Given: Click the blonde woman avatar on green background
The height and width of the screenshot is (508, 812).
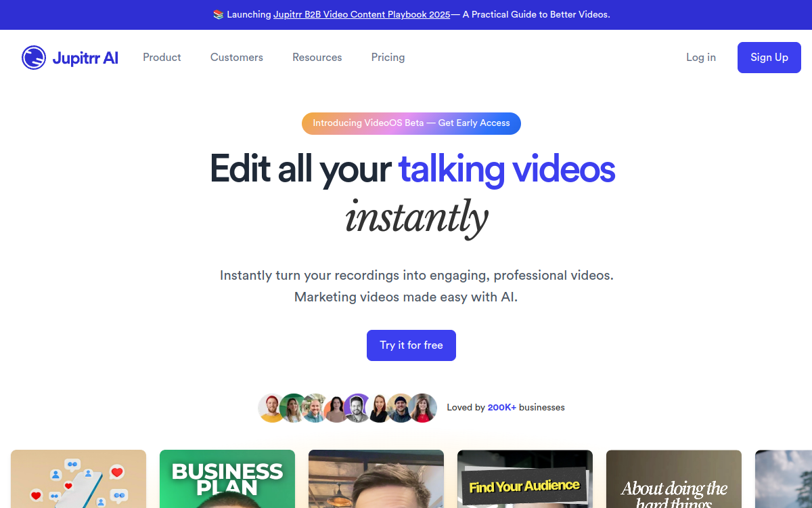Looking at the screenshot, I should click(x=292, y=408).
